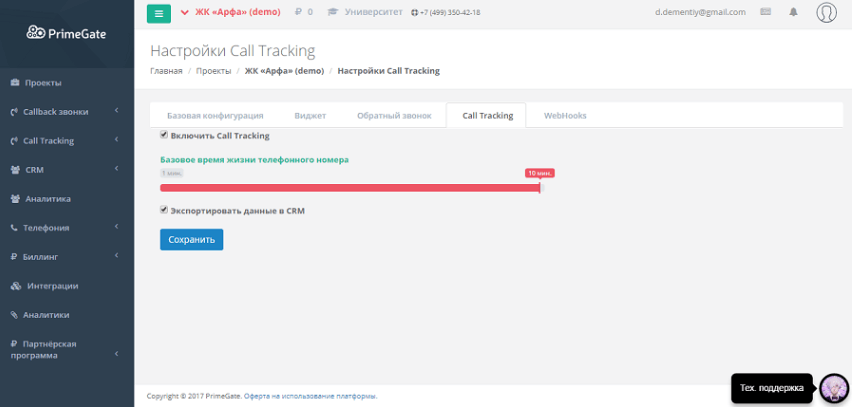Disable the Включить Call Tracking checkbox

point(164,135)
